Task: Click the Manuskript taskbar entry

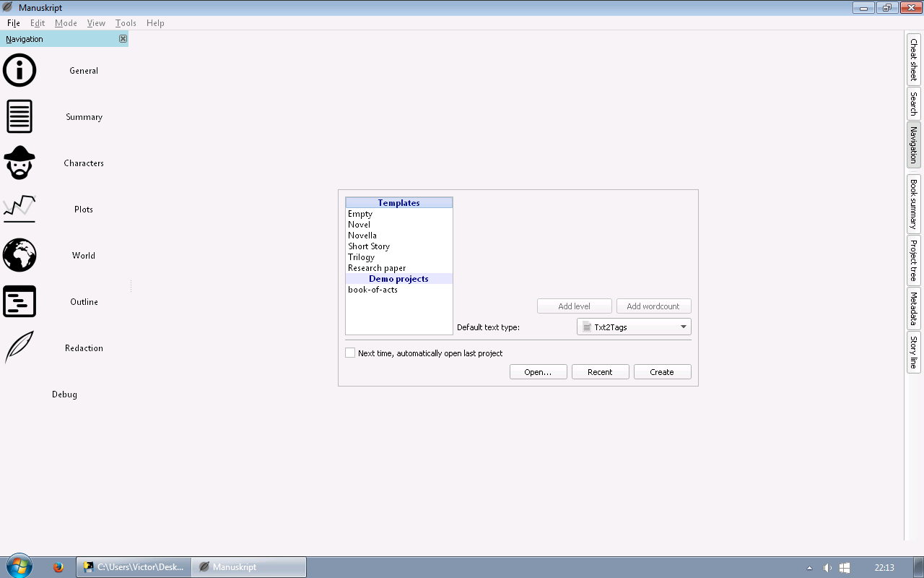Action: click(249, 567)
